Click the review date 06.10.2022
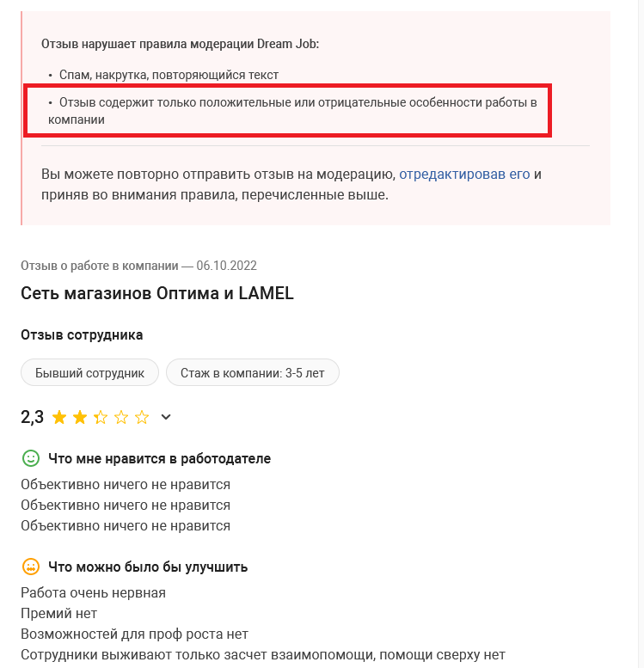This screenshot has height=668, width=644. (226, 266)
